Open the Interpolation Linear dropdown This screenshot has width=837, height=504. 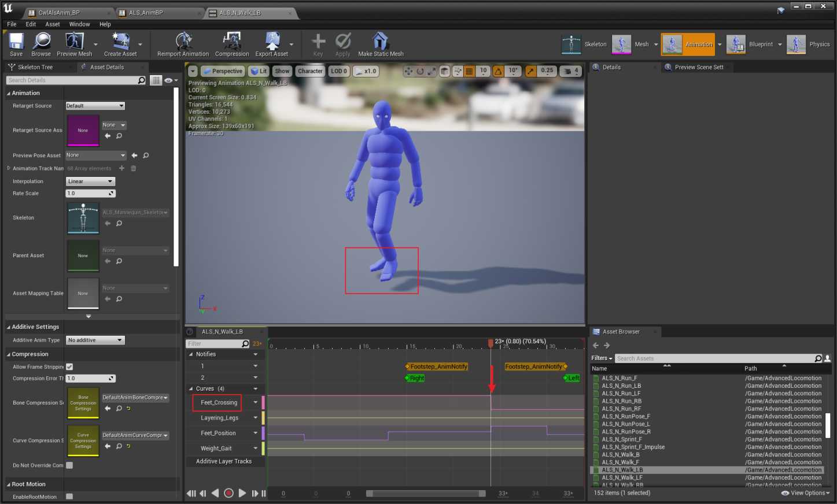91,181
